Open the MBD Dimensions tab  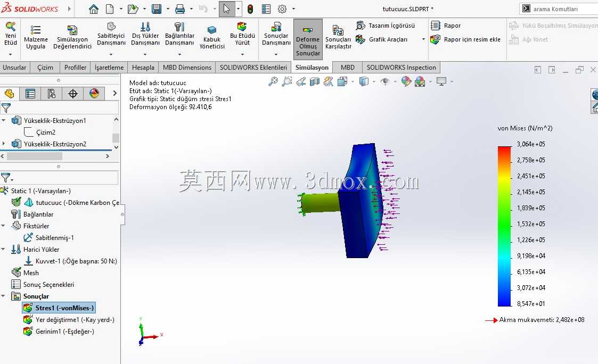pyautogui.click(x=187, y=68)
